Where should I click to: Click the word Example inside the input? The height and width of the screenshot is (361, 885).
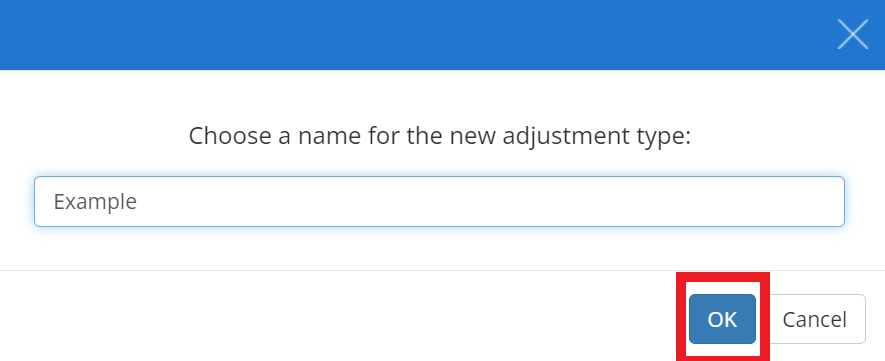(95, 202)
